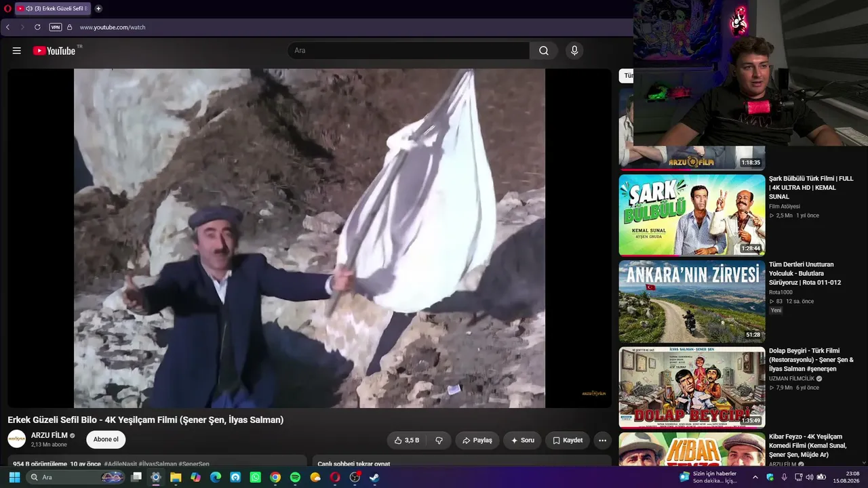
Task: Toggle the Opera VPN badge
Action: tap(56, 27)
